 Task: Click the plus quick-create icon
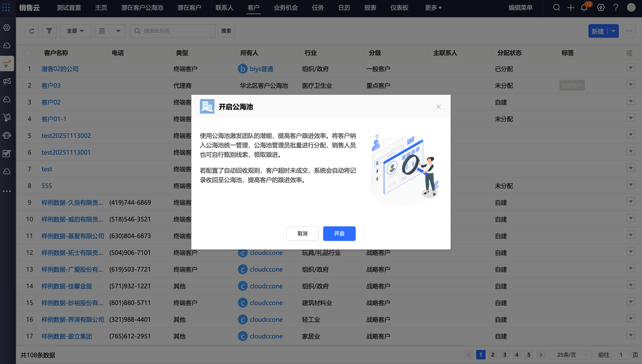(571, 8)
